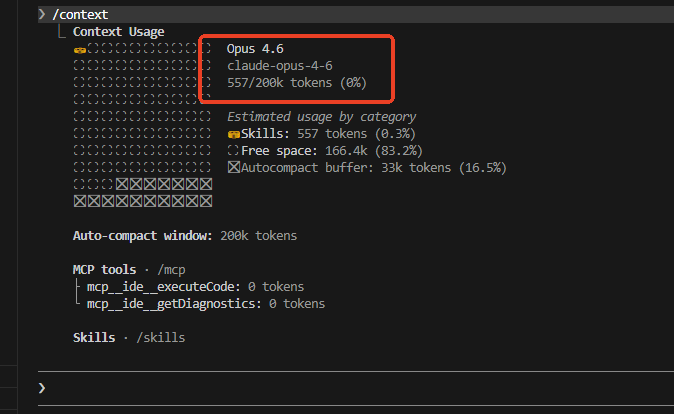Click the first crossed box in bottom grid row
Image resolution: width=674 pixels, height=414 pixels.
pos(80,201)
